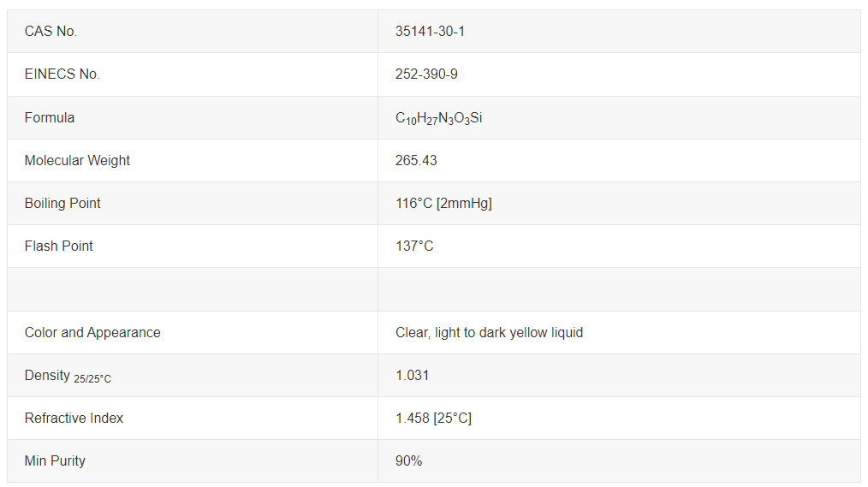This screenshot has height=487, width=868.
Task: Click the CAS No. label cell
Action: (192, 32)
